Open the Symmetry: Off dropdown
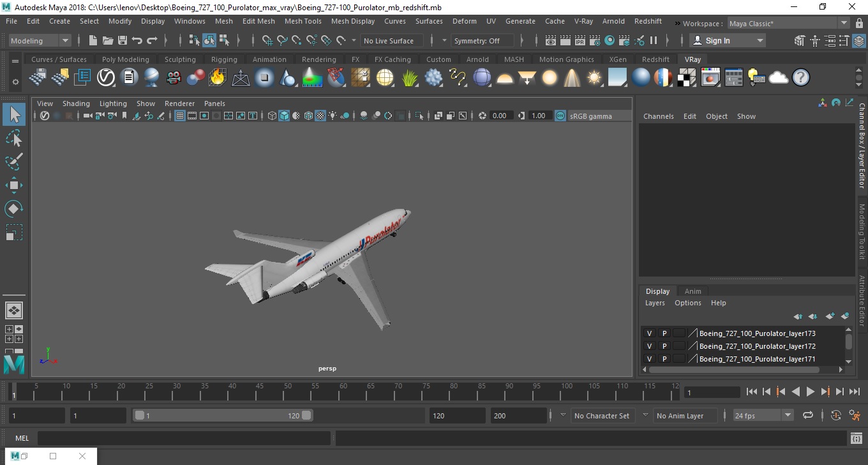 pos(483,40)
